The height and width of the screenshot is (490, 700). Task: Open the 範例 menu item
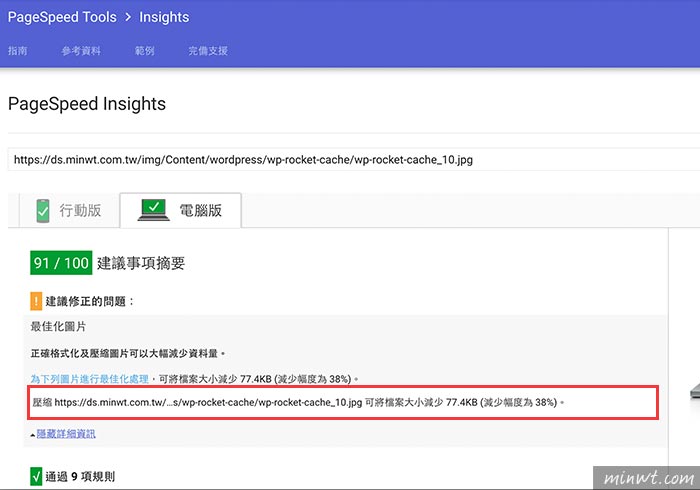pos(145,51)
